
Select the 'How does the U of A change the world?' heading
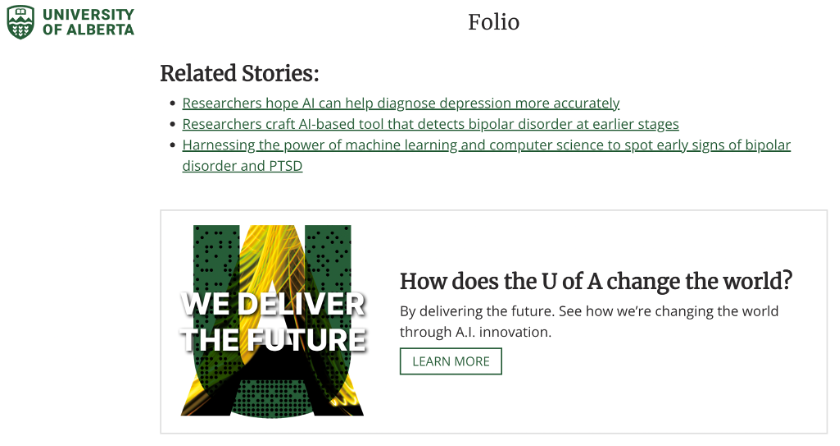(x=596, y=281)
